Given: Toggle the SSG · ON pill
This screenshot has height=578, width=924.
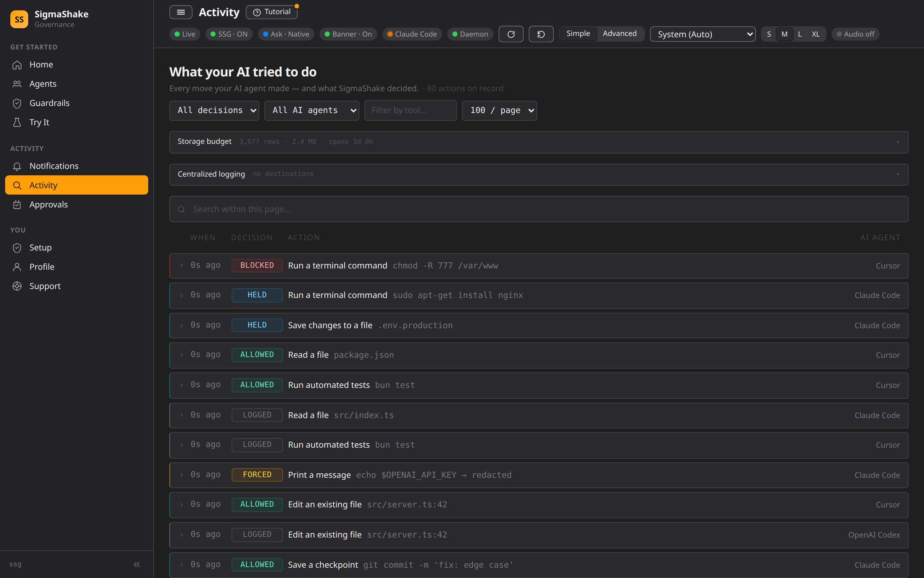Looking at the screenshot, I should click(x=229, y=34).
